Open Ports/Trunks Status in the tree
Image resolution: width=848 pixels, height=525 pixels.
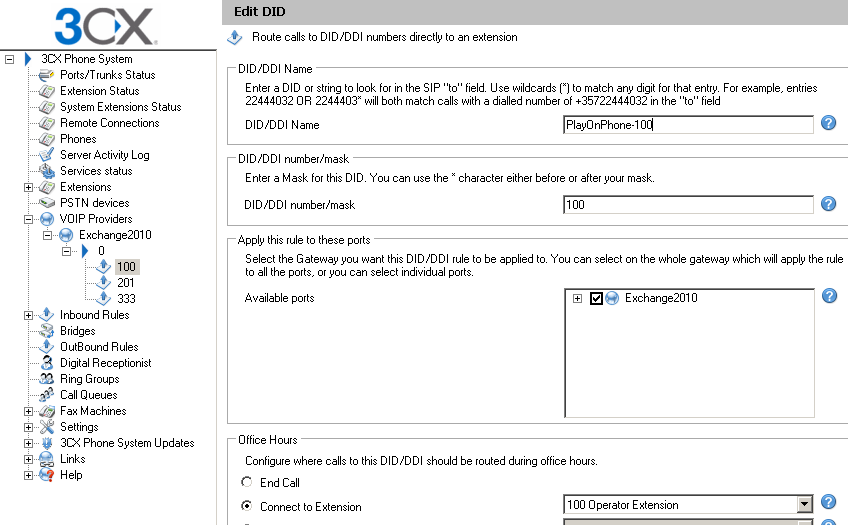(108, 75)
